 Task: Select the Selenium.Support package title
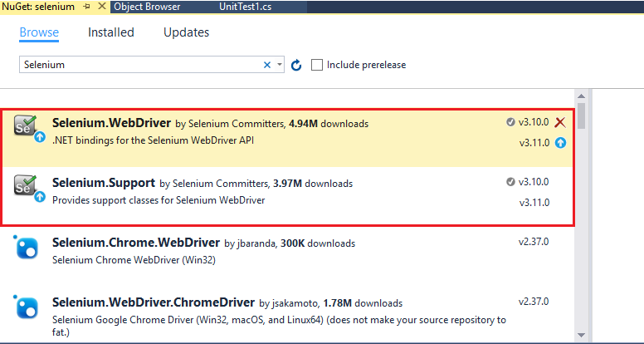[103, 183]
